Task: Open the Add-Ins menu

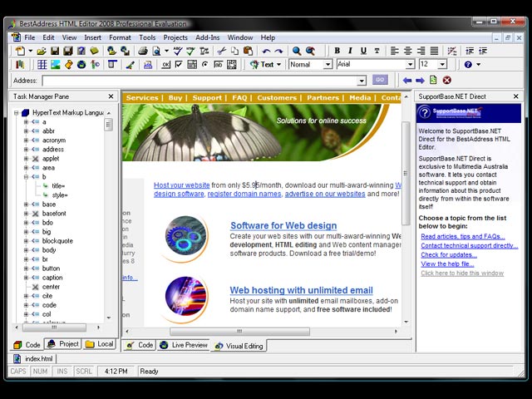Action: pos(207,37)
